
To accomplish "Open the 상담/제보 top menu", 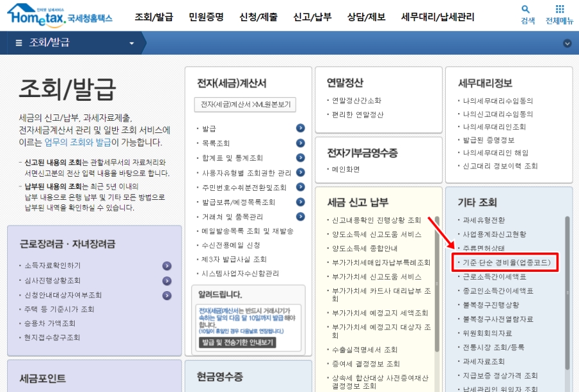I will pos(366,17).
